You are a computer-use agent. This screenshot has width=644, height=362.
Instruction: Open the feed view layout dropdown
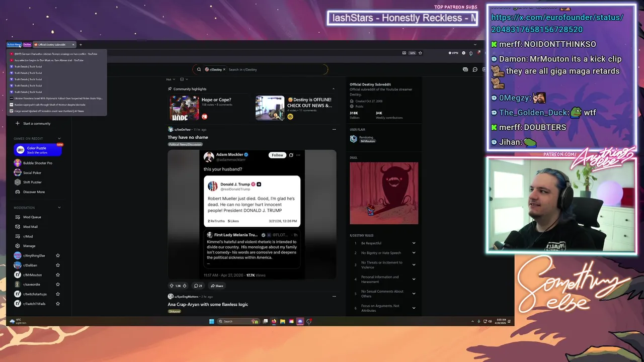184,79
